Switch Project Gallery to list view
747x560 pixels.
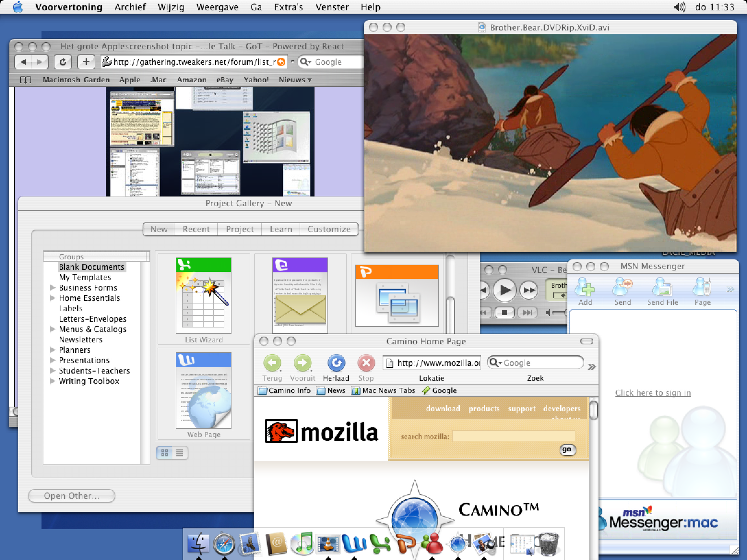(x=180, y=453)
